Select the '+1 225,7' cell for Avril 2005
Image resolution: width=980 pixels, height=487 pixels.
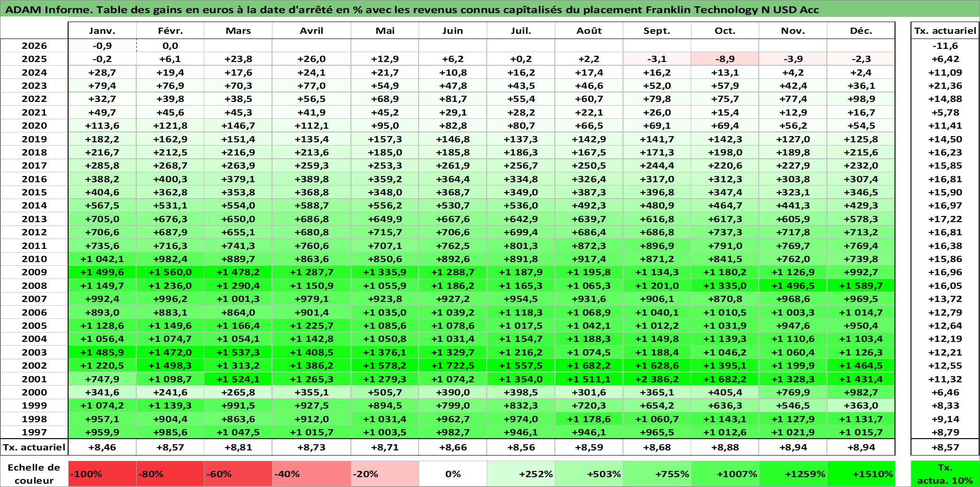point(311,325)
